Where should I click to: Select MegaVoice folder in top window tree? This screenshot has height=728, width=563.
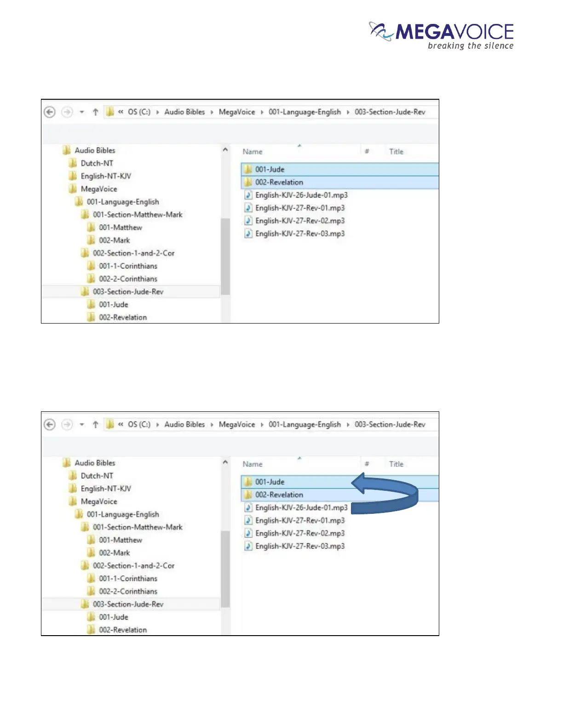pos(93,189)
